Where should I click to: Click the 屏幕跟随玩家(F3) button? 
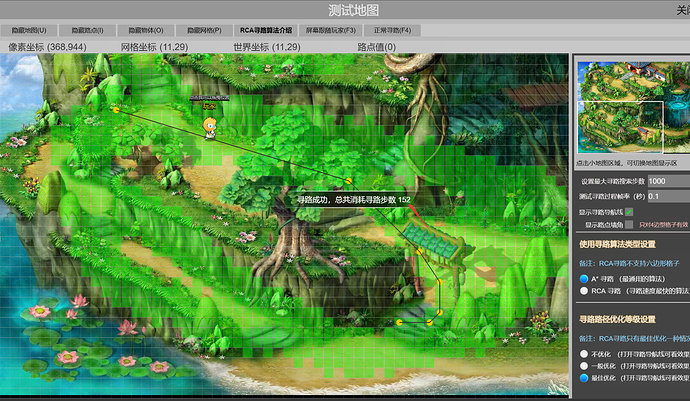[330, 30]
